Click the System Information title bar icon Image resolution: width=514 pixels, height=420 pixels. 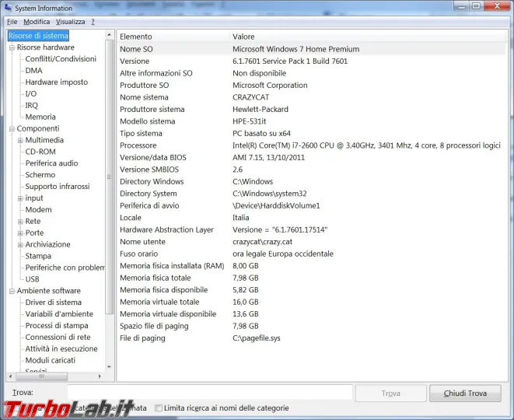8,8
